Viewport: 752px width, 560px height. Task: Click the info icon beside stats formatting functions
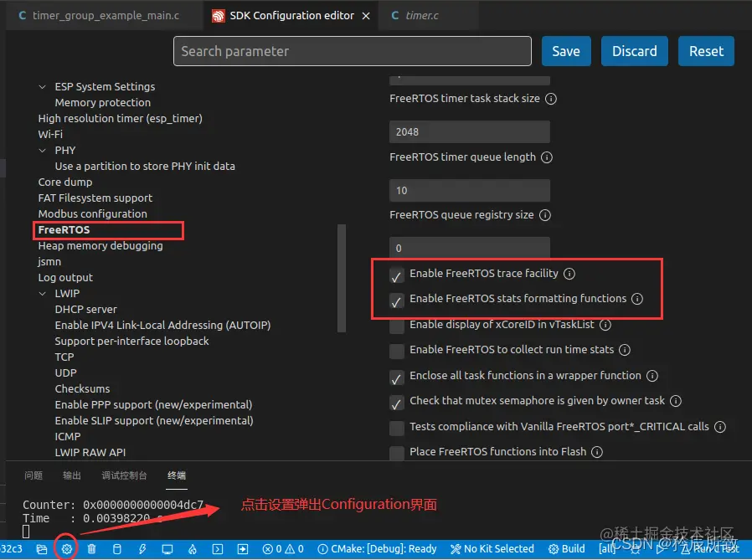637,299
